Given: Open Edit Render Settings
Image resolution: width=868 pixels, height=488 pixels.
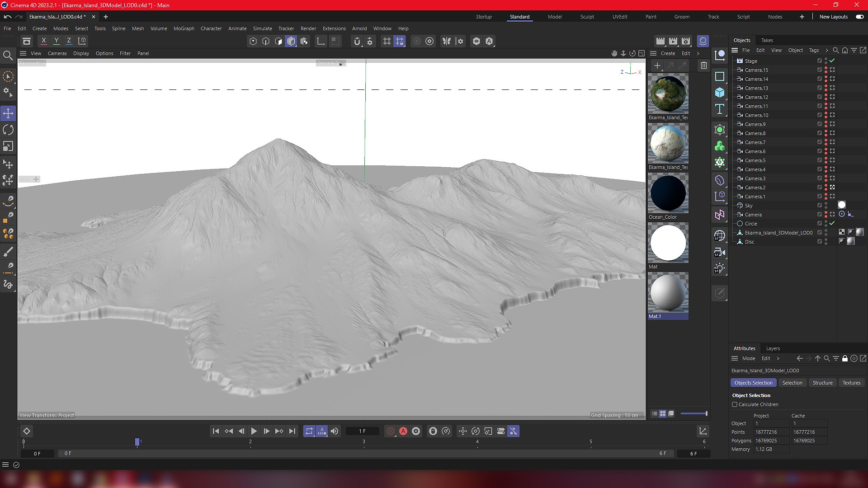Looking at the screenshot, I should tap(686, 41).
